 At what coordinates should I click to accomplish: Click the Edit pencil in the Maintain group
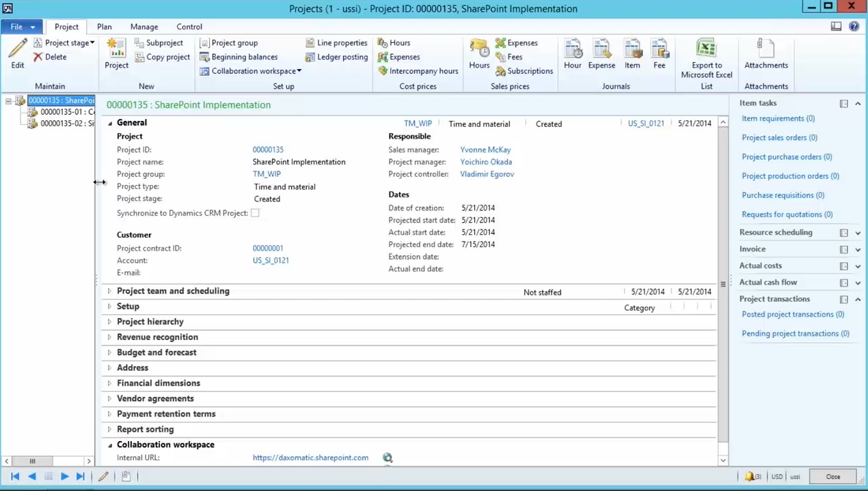pyautogui.click(x=18, y=53)
